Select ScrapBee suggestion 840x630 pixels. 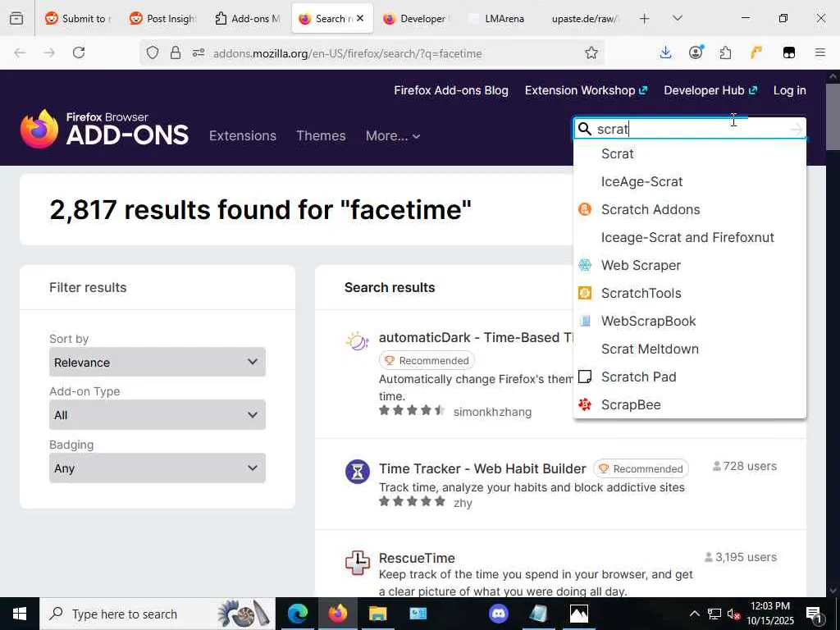689,404
